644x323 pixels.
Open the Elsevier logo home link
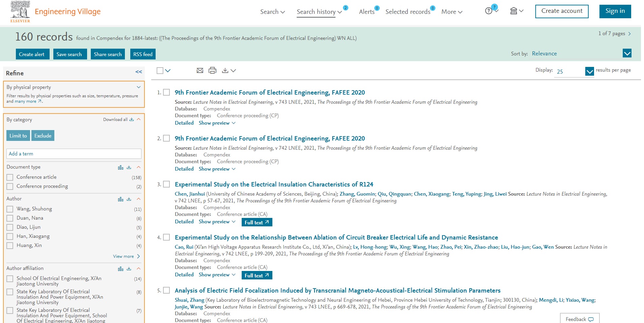20,11
